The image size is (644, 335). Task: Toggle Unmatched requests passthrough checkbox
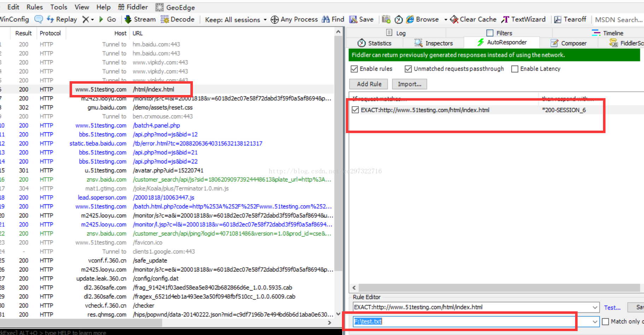408,69
